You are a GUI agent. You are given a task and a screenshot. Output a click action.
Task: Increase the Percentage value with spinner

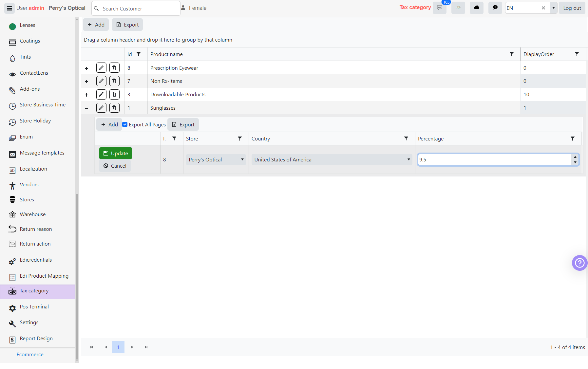[575, 157]
